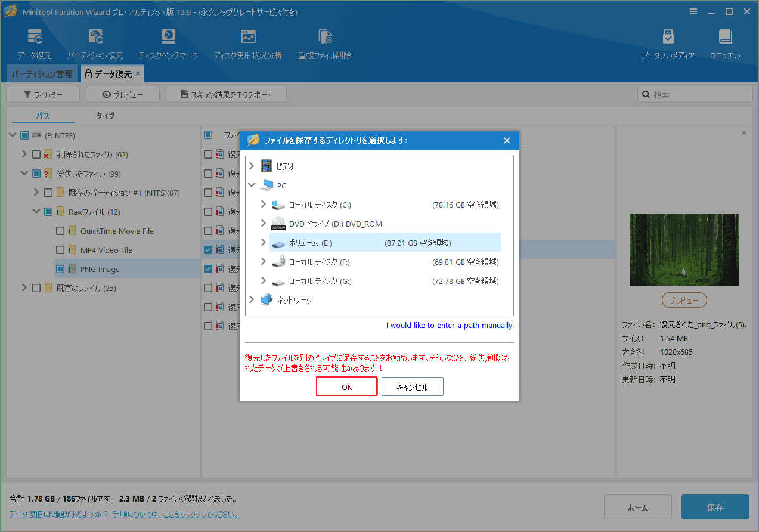Click the キャンセル button
Image resolution: width=759 pixels, height=532 pixels.
coord(413,386)
